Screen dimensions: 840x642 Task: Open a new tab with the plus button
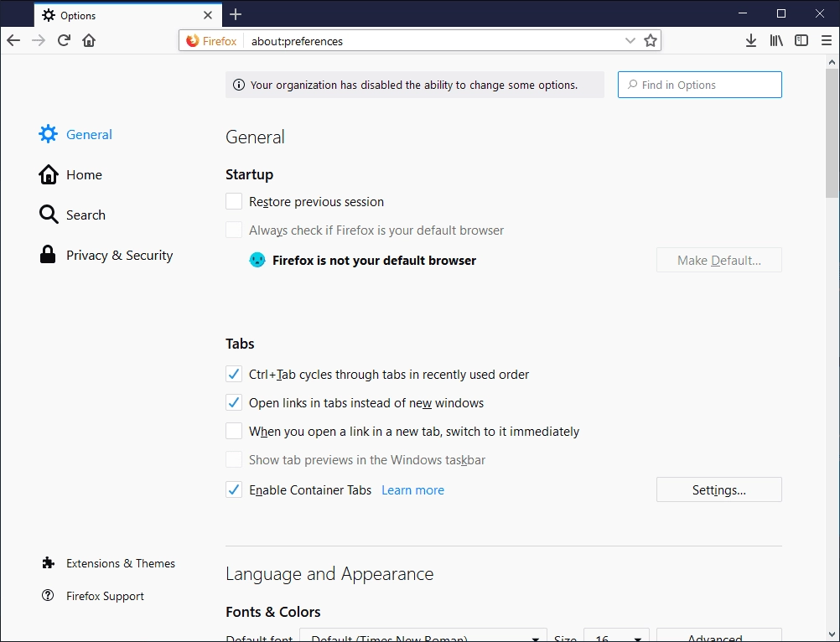(x=236, y=14)
